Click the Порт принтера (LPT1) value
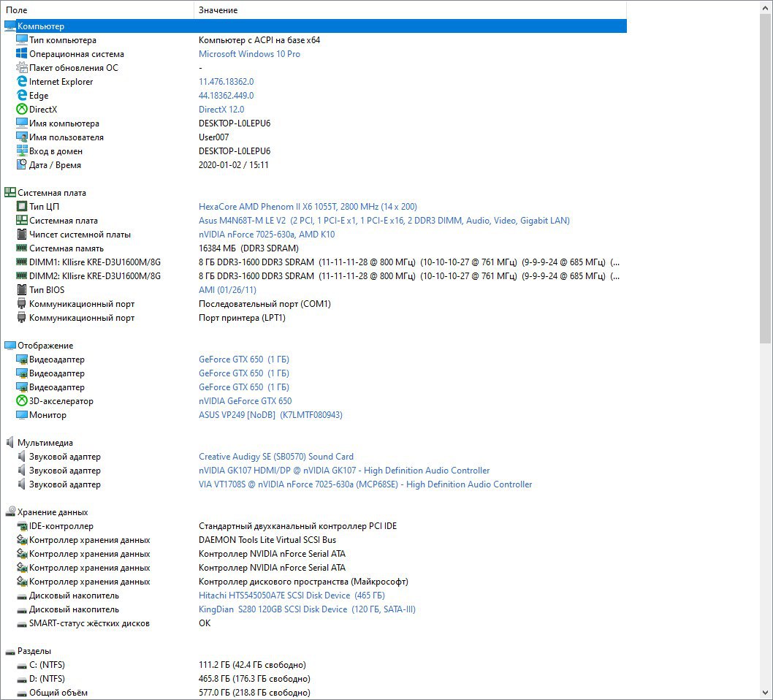 [242, 317]
